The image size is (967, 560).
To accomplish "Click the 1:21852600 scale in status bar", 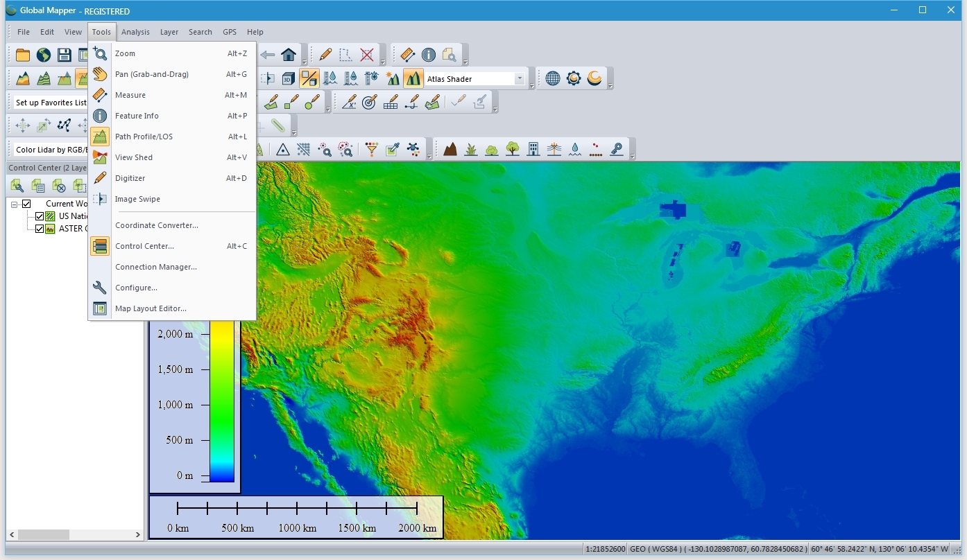I will [605, 549].
